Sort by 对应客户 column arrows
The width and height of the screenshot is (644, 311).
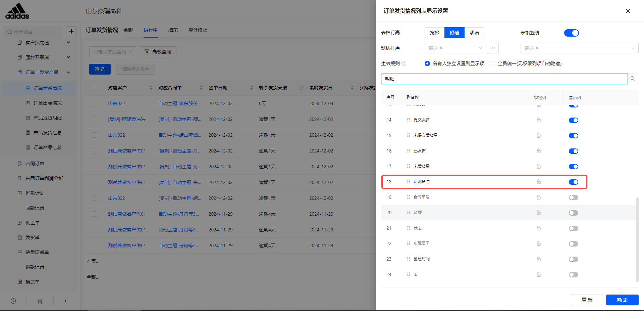[151, 88]
